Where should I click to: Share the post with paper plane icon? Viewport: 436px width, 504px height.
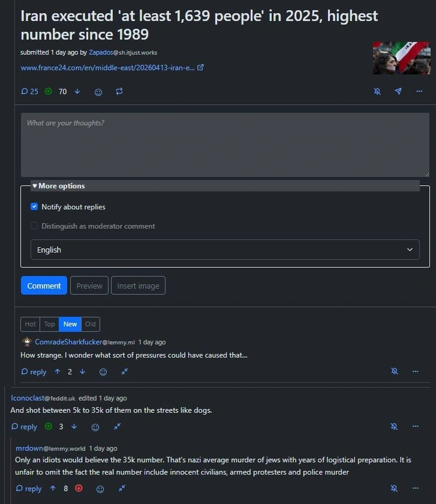[398, 91]
